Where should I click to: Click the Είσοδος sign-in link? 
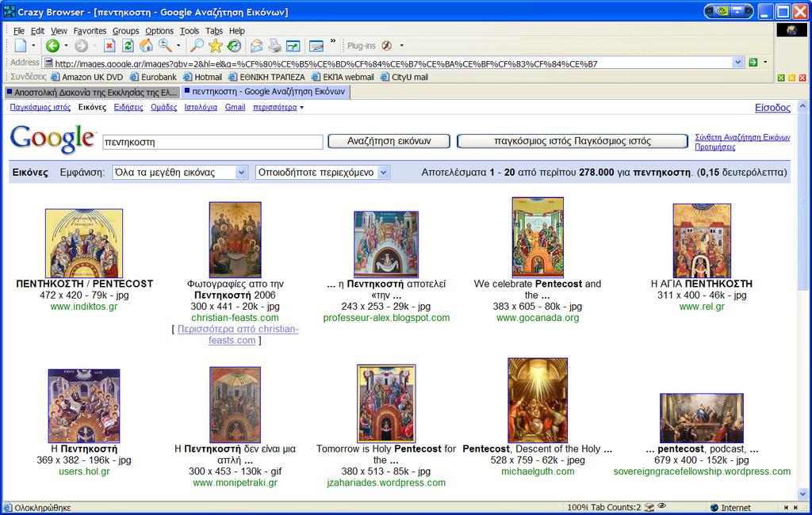[772, 108]
